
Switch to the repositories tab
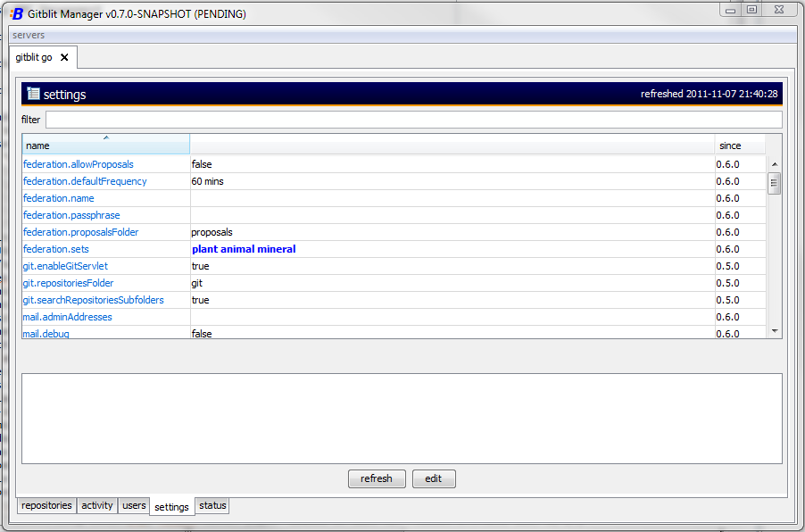click(x=46, y=505)
